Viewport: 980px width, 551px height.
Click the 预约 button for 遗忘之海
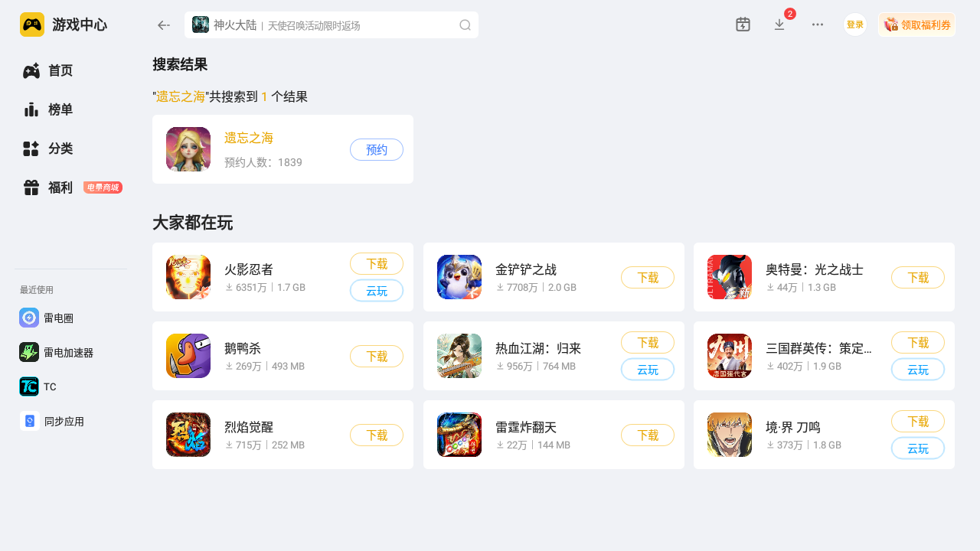(377, 150)
